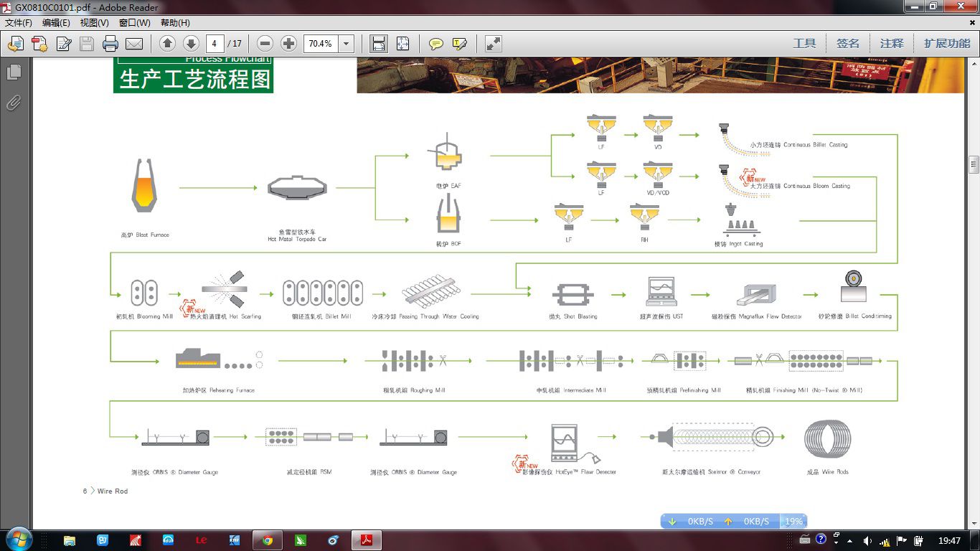
Task: Open the 扩展功能 pane
Action: coord(947,44)
